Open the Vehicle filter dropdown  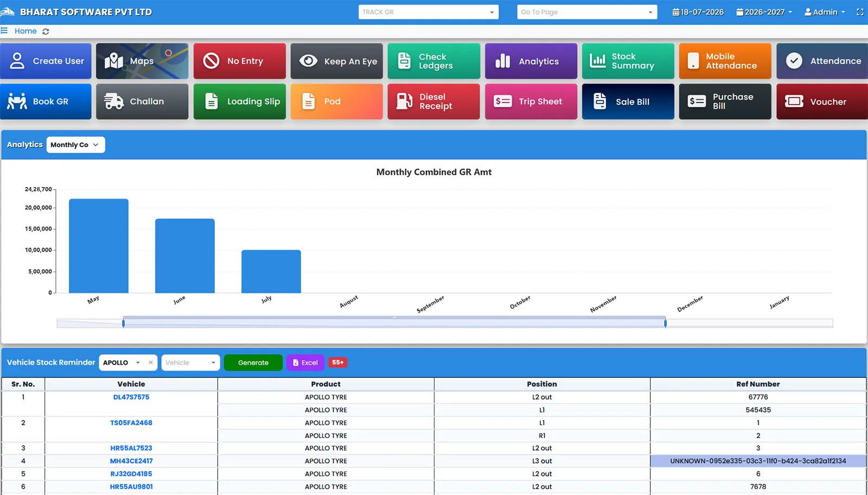pyautogui.click(x=190, y=363)
